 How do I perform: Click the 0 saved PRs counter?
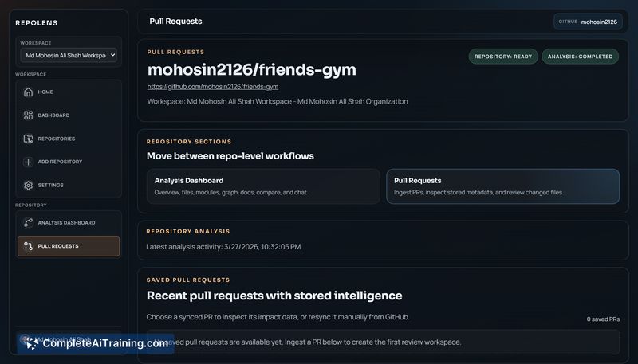(x=603, y=319)
